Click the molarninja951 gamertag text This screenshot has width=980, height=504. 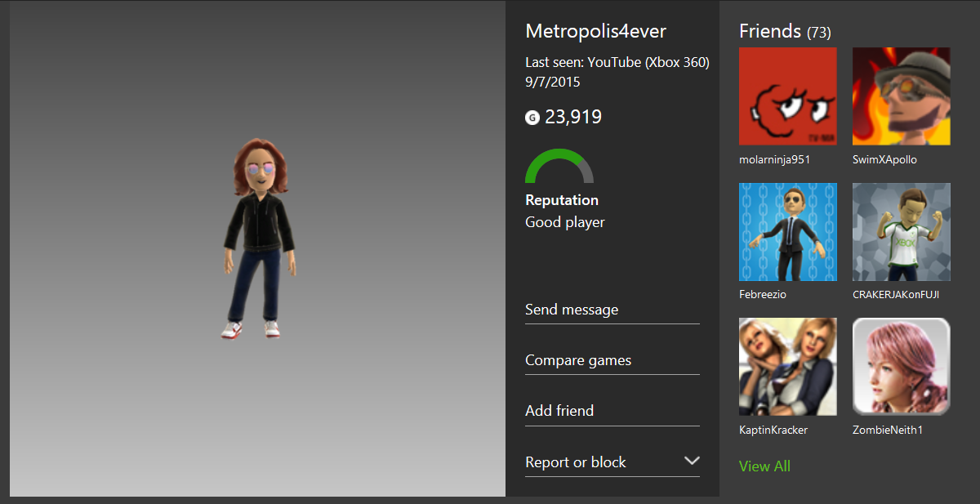pos(774,160)
